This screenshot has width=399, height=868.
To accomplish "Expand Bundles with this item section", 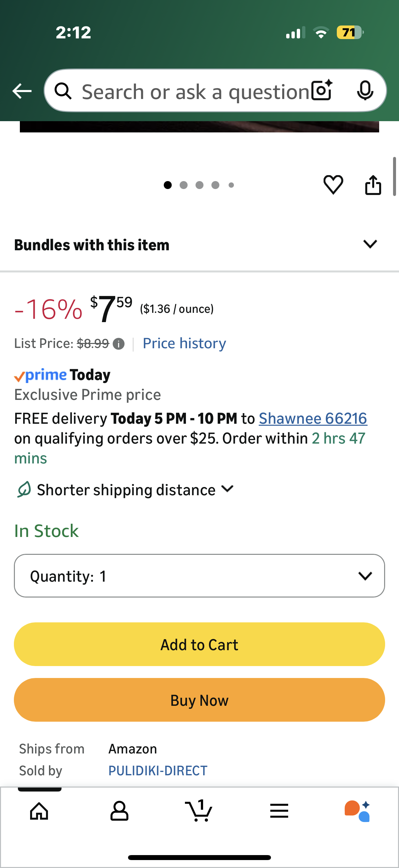I will tap(370, 244).
